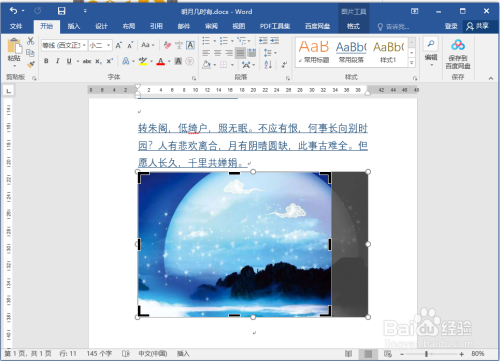Toggle superscript formatting
This screenshot has width=500, height=361.
109,61
